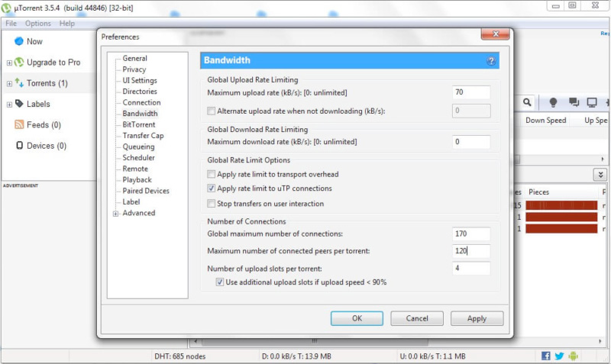Click the remote monitor icon in toolbar
Screen dimensions: 611x364
coord(592,102)
